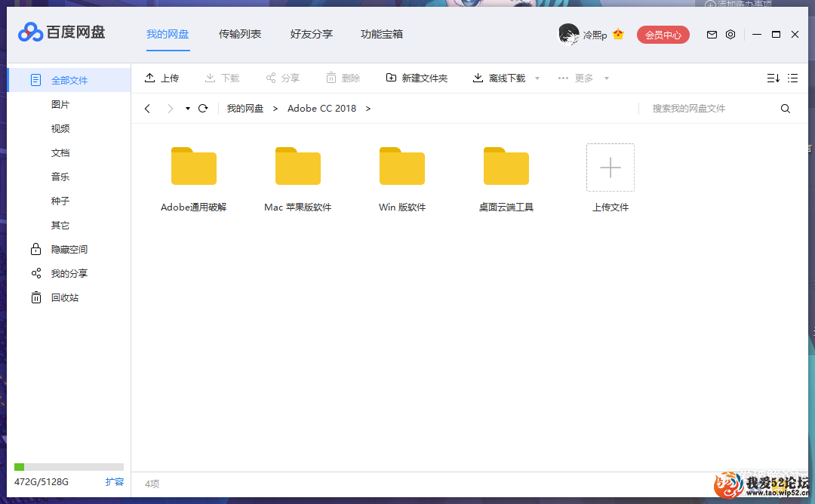Image resolution: width=815 pixels, height=504 pixels.
Task: Click 离线下载 offline download
Action: pos(499,78)
